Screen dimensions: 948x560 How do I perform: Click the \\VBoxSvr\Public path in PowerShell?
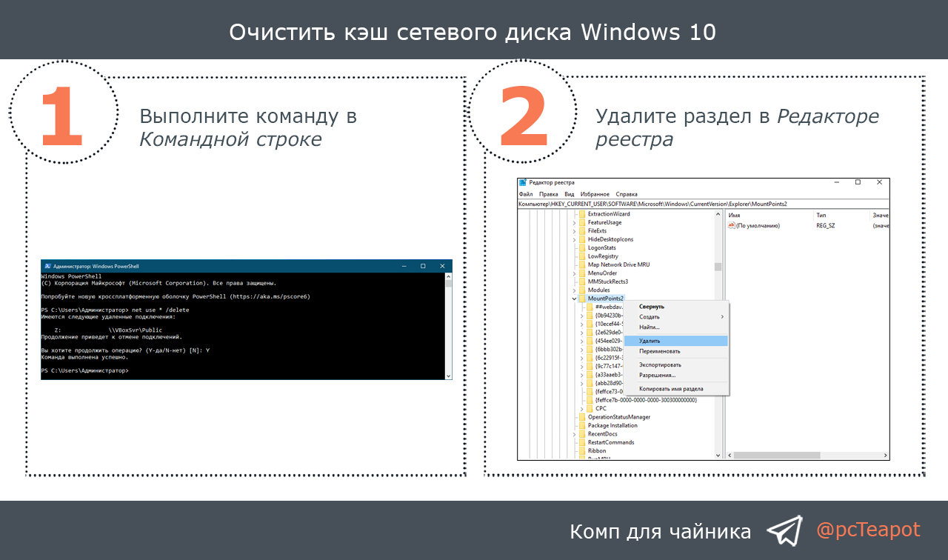point(135,330)
